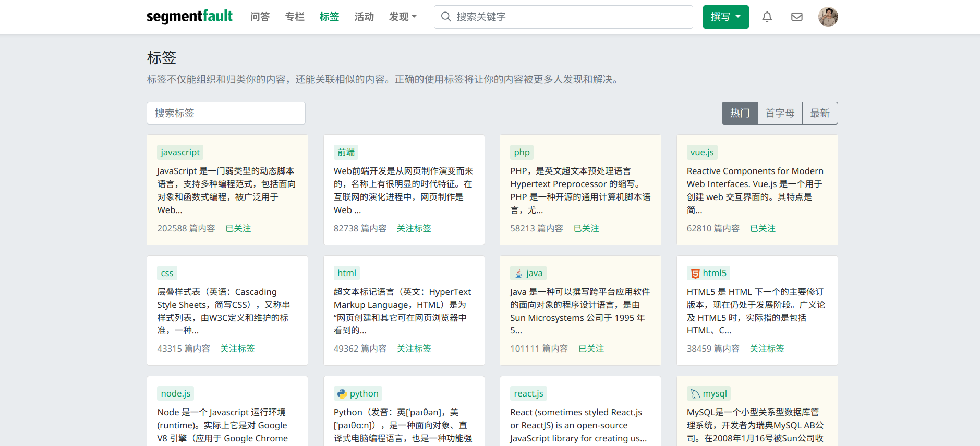Click the MySQL dolphin tag icon
Image resolution: width=980 pixels, height=446 pixels.
pyautogui.click(x=695, y=393)
